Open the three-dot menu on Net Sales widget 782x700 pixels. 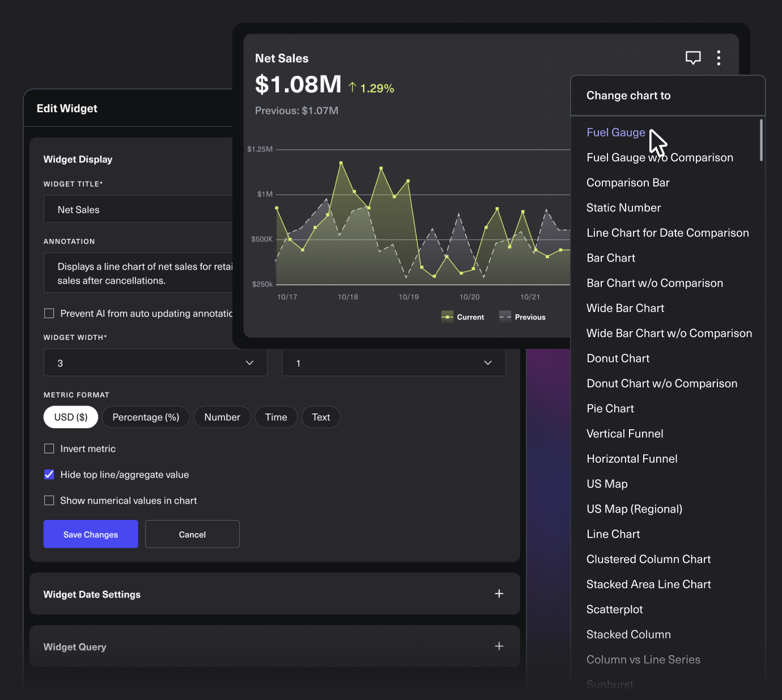[x=719, y=58]
